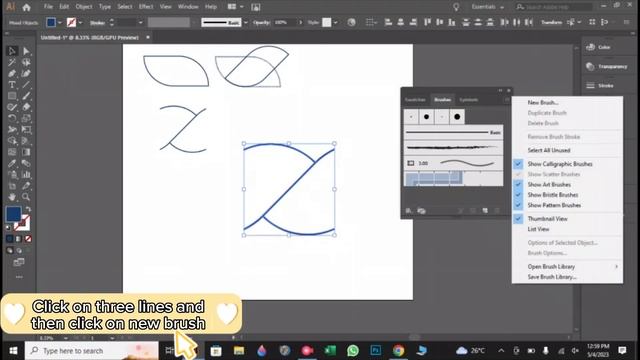Viewport: 640px width, 360px height.
Task: Open the Essentials workspace dropdown
Action: point(487,7)
